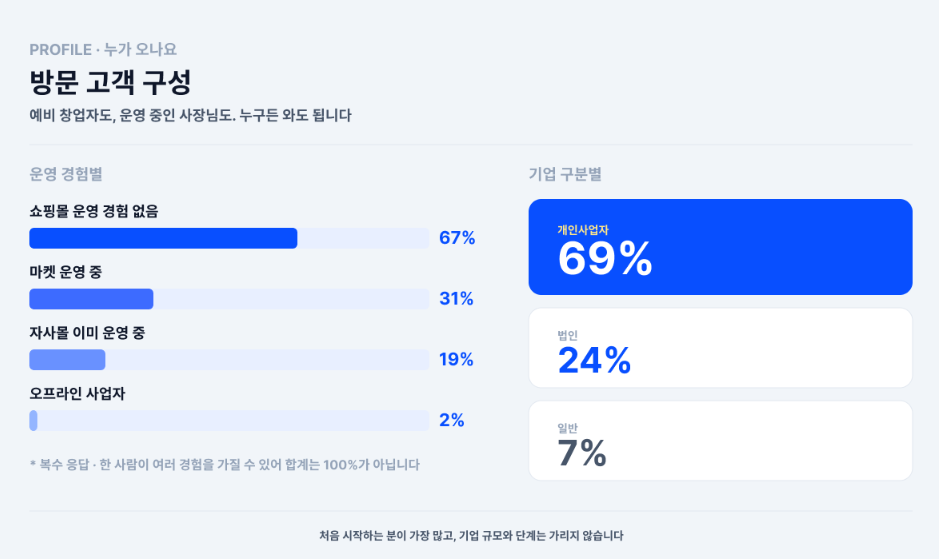
Task: Click the 19% value label
Action: coord(456,359)
